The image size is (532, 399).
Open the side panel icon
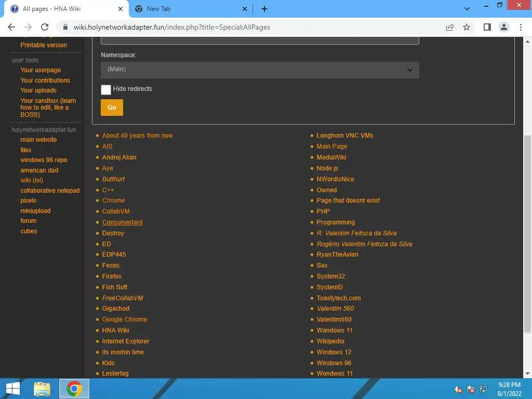click(487, 27)
